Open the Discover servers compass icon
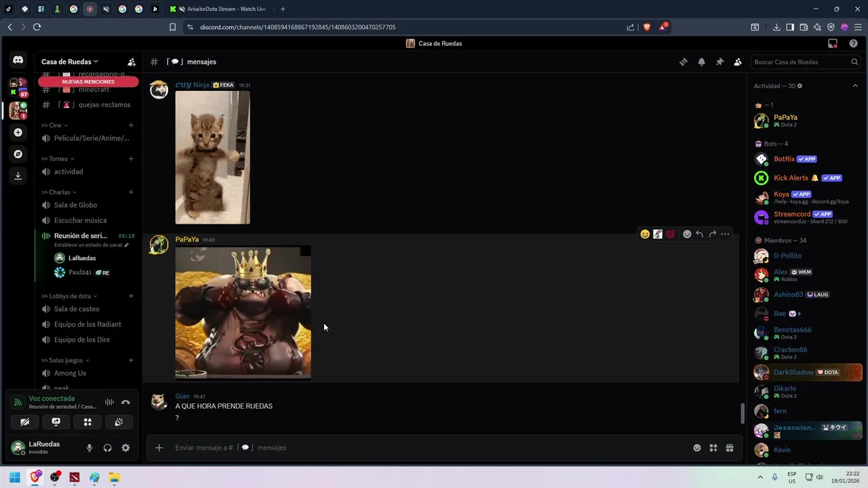The image size is (868, 488). (18, 154)
